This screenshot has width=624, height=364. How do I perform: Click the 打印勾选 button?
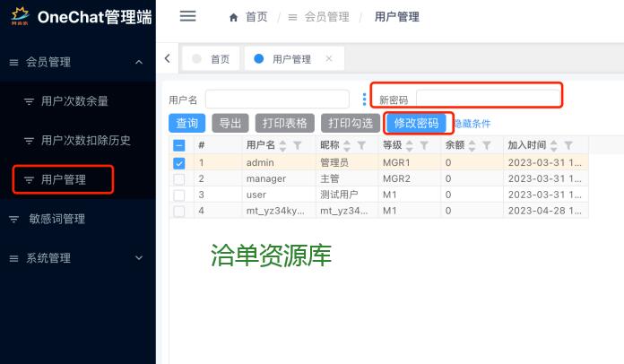tap(351, 124)
